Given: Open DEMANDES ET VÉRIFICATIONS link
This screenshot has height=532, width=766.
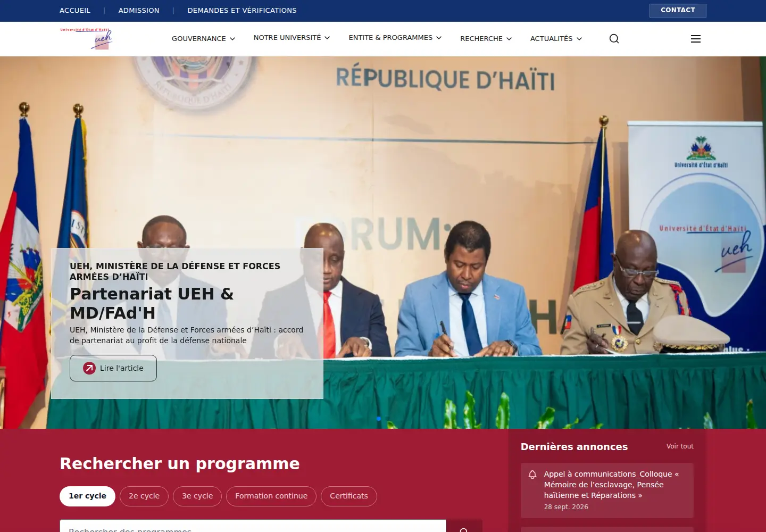Looking at the screenshot, I should click(242, 11).
